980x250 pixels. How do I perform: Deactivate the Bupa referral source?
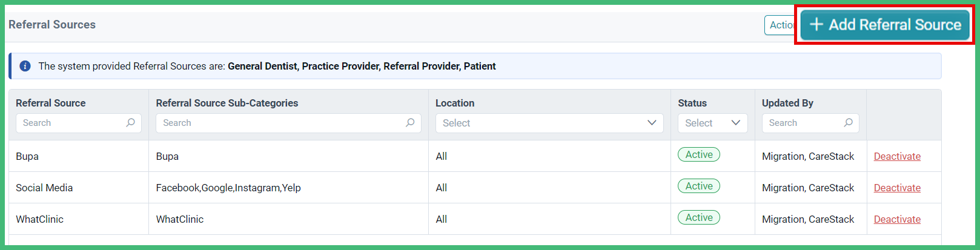[x=897, y=156]
